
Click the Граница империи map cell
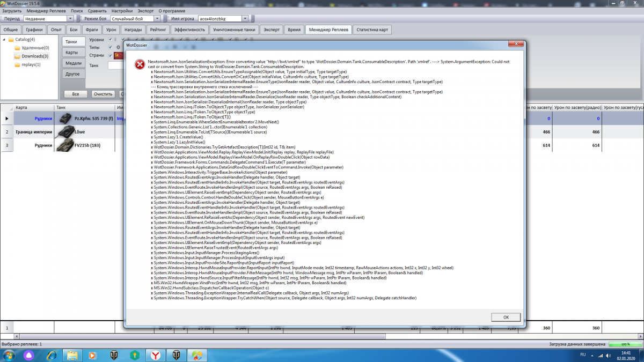[x=34, y=131]
